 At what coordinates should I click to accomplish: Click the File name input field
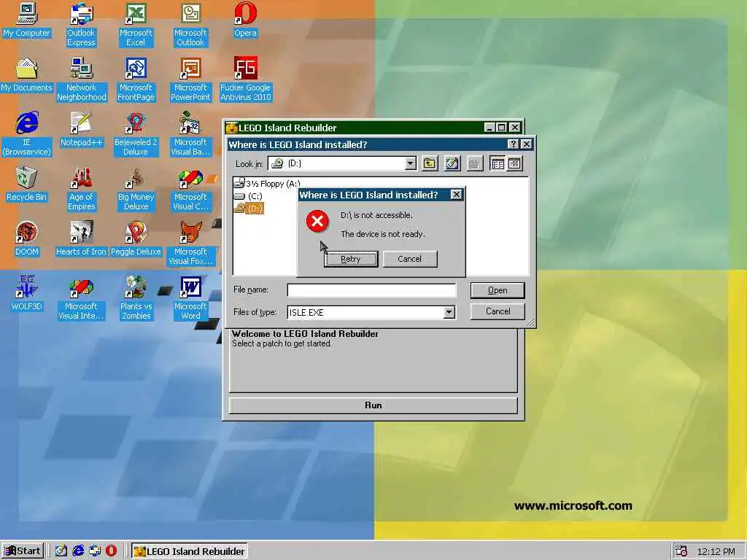pos(371,290)
